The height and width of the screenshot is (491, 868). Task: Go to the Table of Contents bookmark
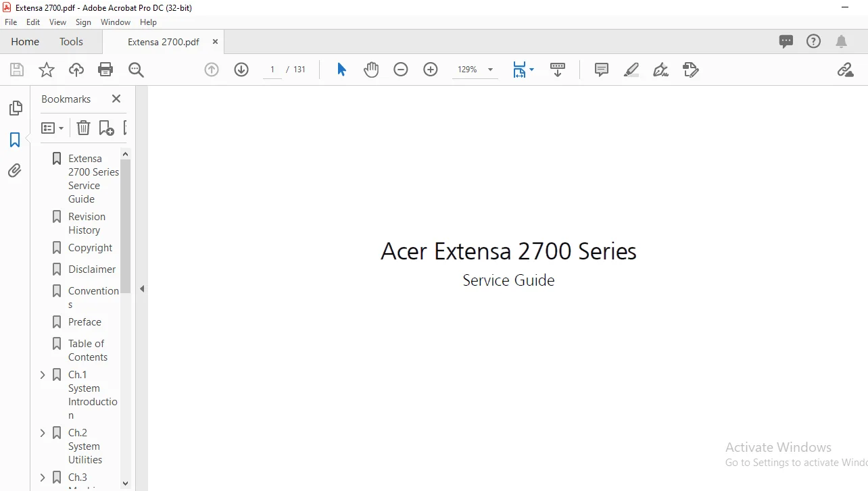[88, 350]
